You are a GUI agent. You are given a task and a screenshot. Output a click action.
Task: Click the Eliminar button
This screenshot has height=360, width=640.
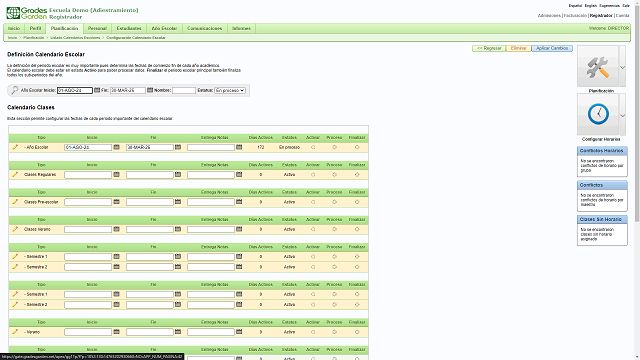click(x=519, y=48)
